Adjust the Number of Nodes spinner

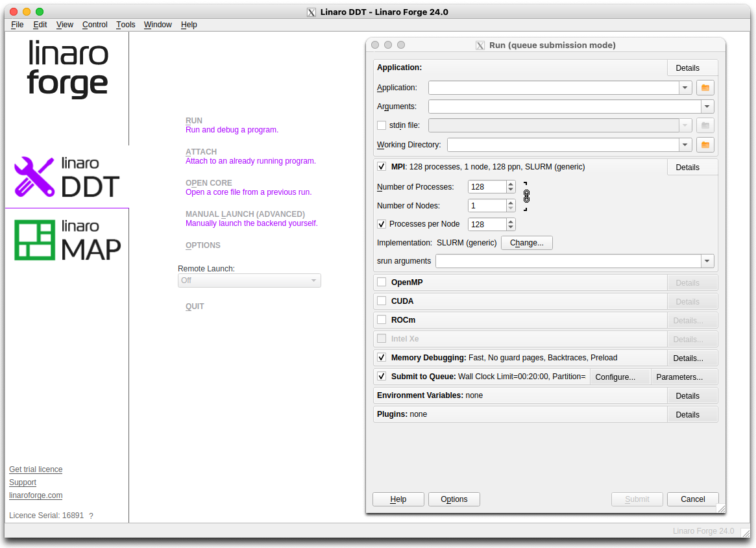click(x=511, y=205)
